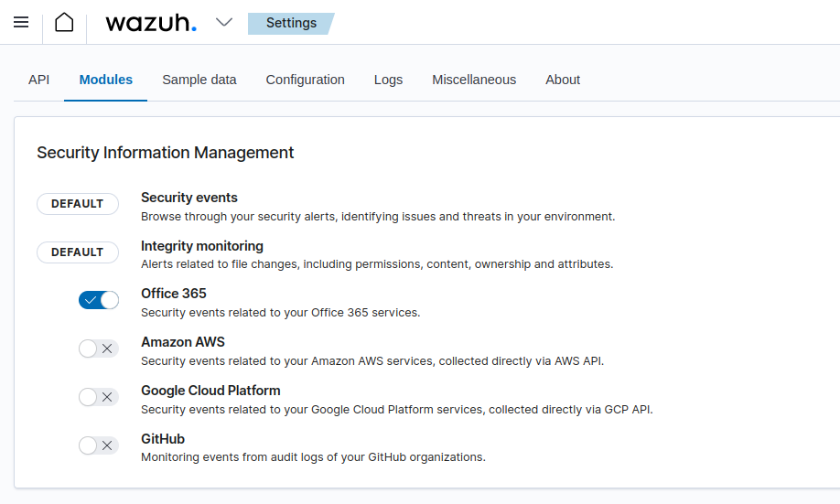Screen dimensions: 840x504
Task: Click the Integrity monitoring DEFAULT badge
Action: 78,252
